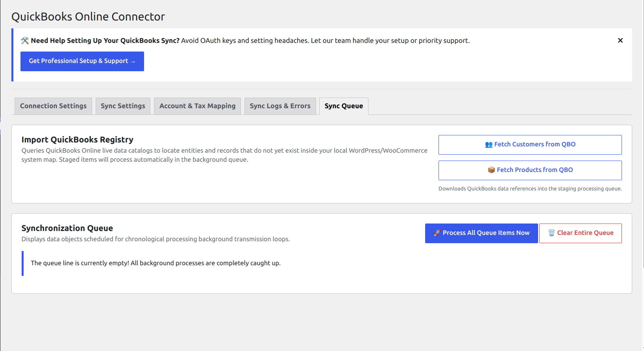
Task: Click Get Professional Setup & Support button
Action: (x=82, y=61)
